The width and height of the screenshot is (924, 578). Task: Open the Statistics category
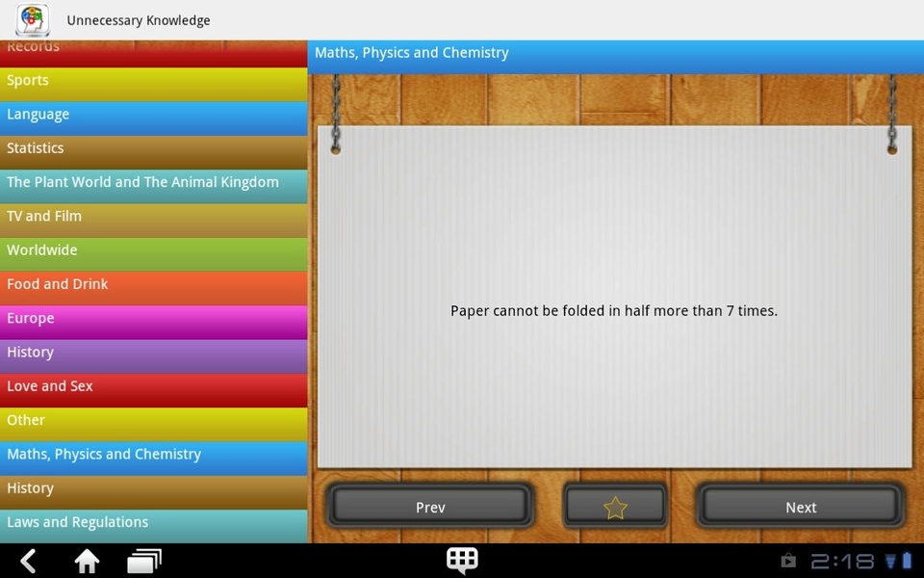[154, 153]
